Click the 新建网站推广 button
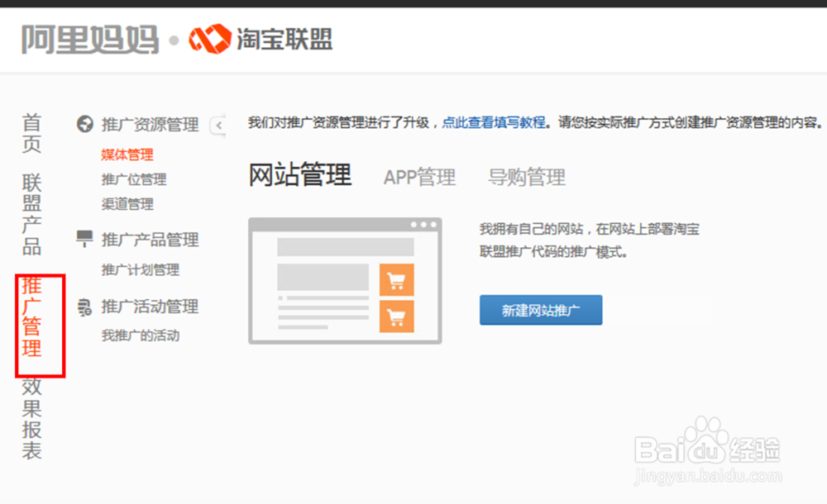The width and height of the screenshot is (827, 504). 541,310
